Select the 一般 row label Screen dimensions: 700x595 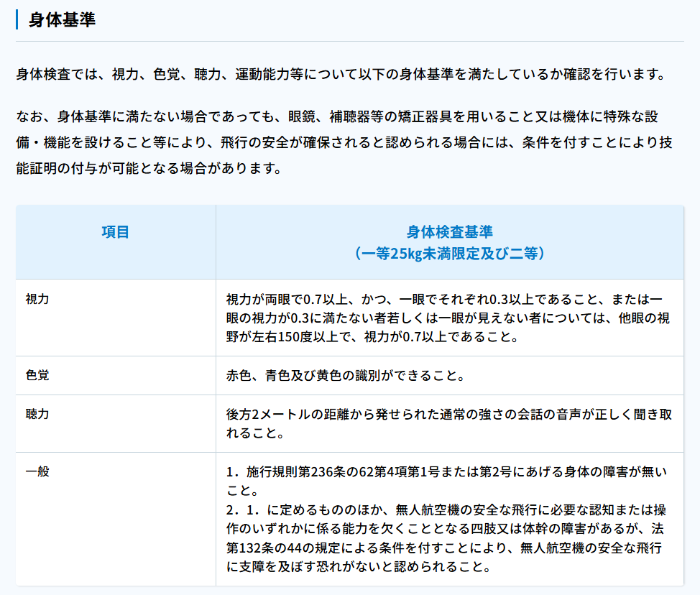click(x=37, y=472)
